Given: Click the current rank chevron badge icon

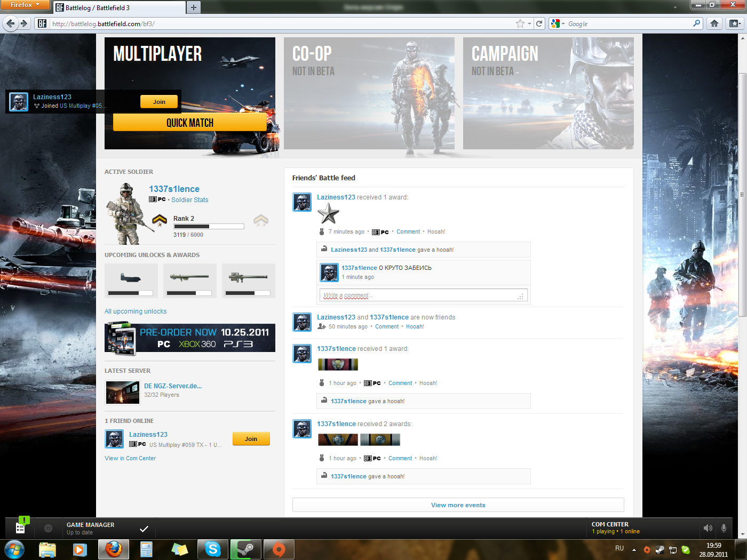Looking at the screenshot, I should click(159, 220).
